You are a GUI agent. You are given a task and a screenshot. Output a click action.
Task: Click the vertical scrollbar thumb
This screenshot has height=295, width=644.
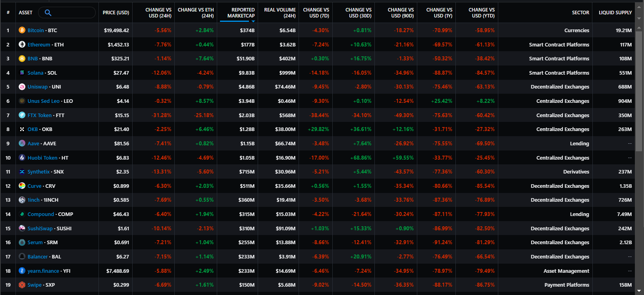tap(639, 91)
